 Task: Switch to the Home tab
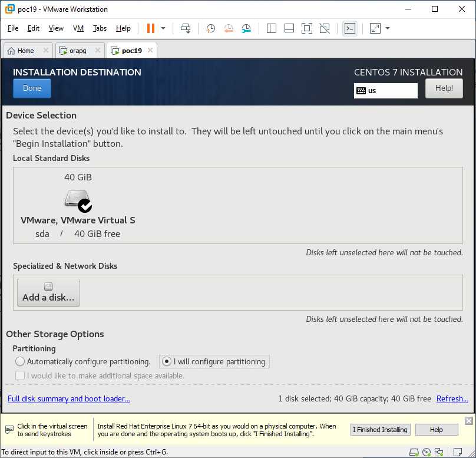point(25,51)
